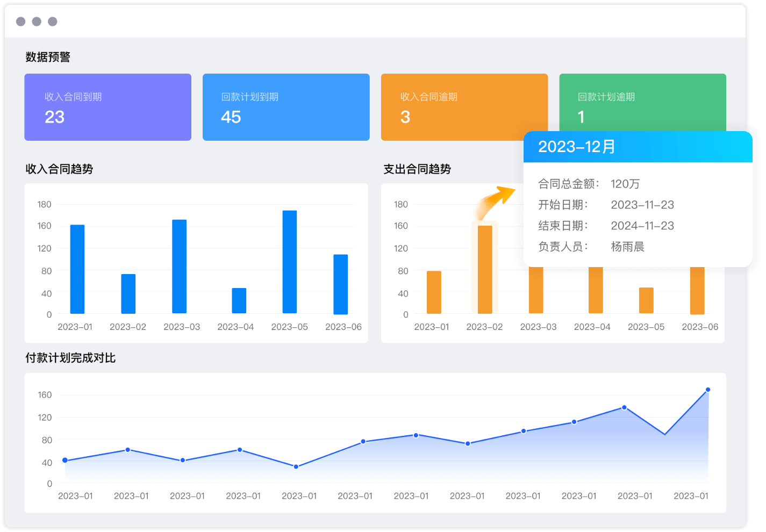Open the purple 收入合同到期 card

(x=108, y=107)
